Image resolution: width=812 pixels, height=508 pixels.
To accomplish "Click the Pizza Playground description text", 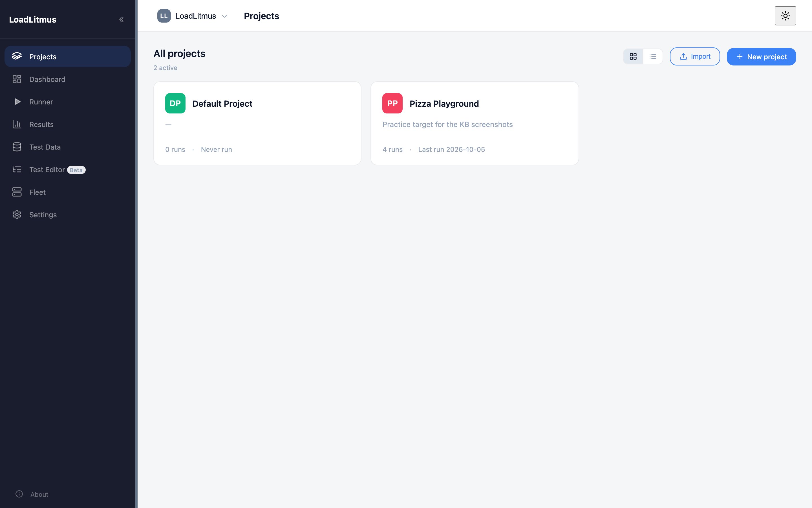I will click(x=448, y=124).
